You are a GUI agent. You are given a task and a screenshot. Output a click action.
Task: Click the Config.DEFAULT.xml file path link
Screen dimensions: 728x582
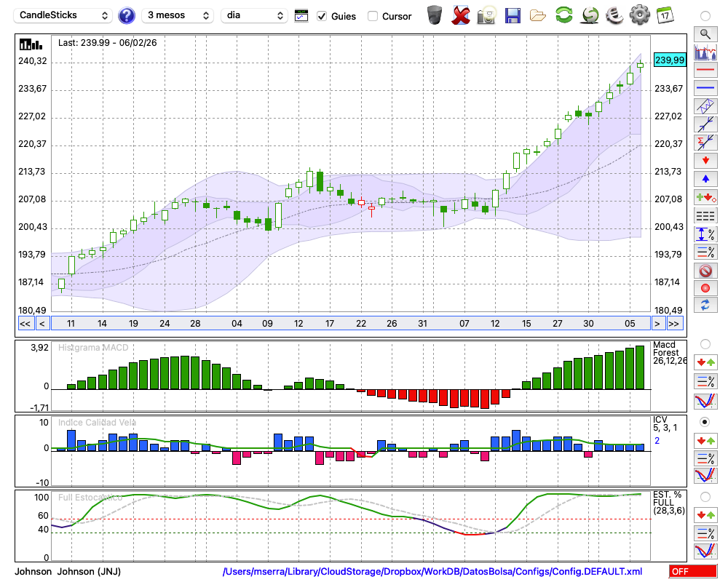[432, 571]
